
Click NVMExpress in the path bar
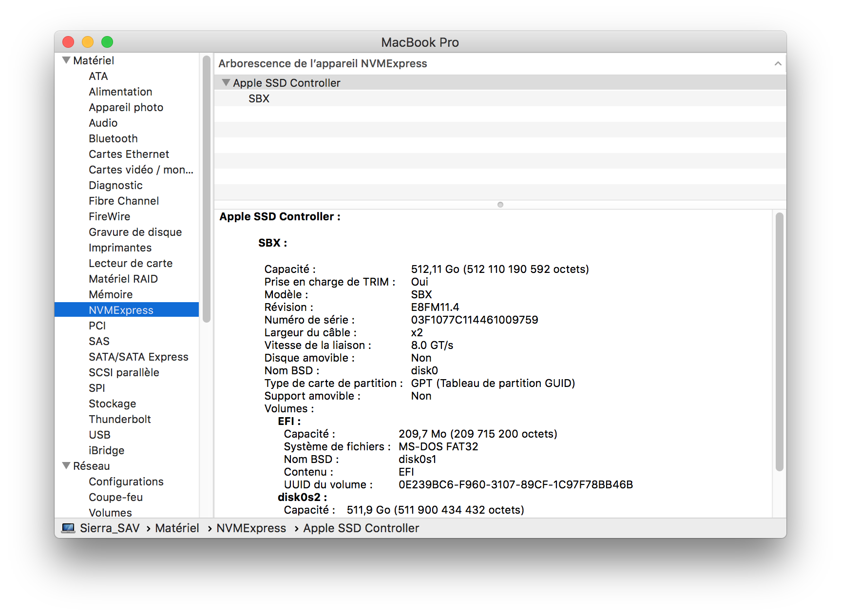pyautogui.click(x=251, y=528)
